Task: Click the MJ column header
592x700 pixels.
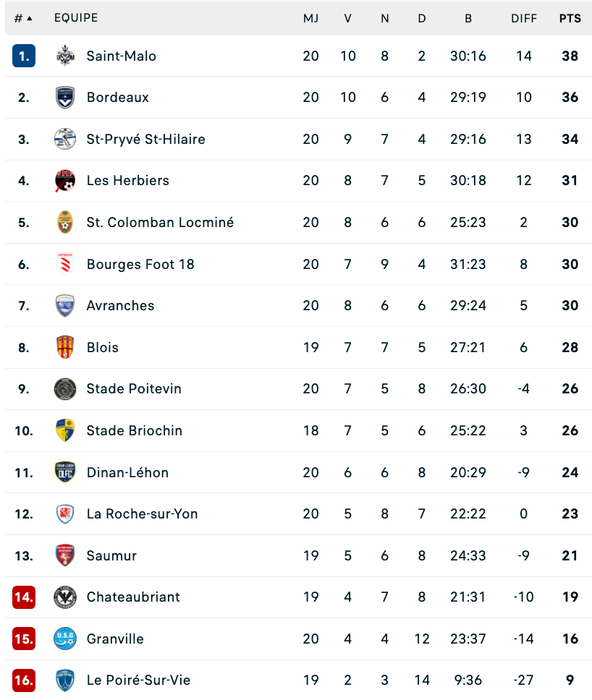Action: [x=311, y=18]
